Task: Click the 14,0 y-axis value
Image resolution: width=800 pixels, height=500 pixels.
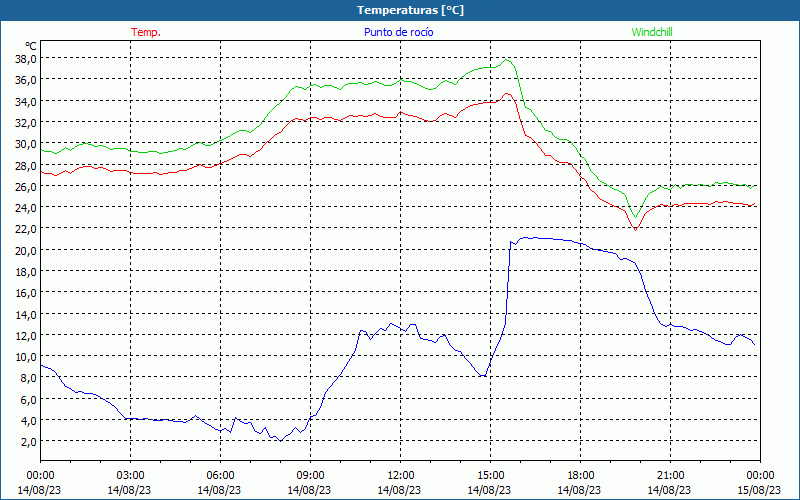Action: (26, 314)
